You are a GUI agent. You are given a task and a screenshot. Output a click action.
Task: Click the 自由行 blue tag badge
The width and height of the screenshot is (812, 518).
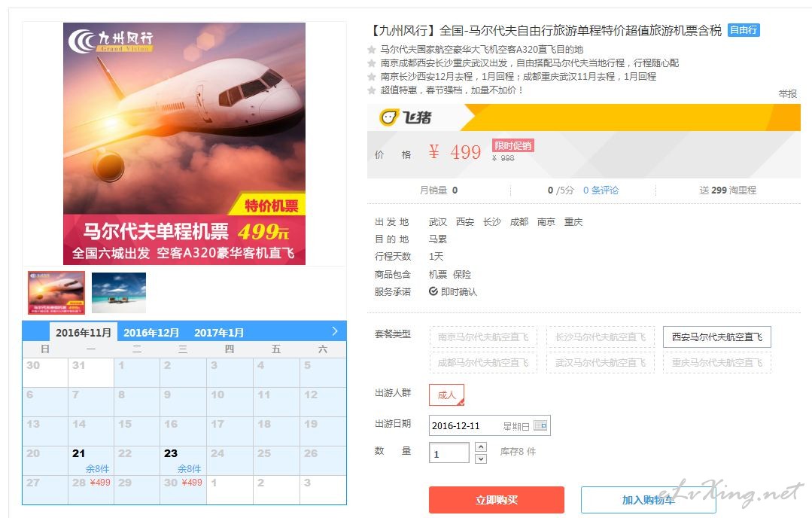click(744, 30)
